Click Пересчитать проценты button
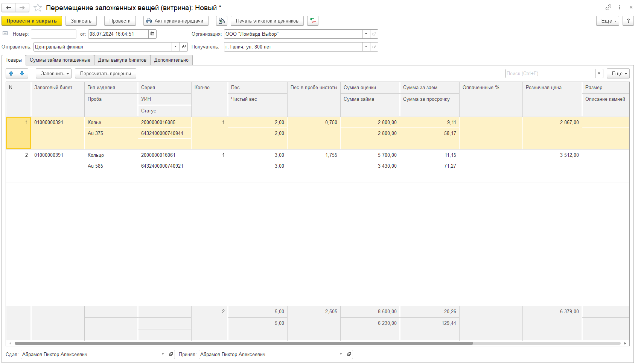This screenshot has height=364, width=641. pyautogui.click(x=105, y=73)
